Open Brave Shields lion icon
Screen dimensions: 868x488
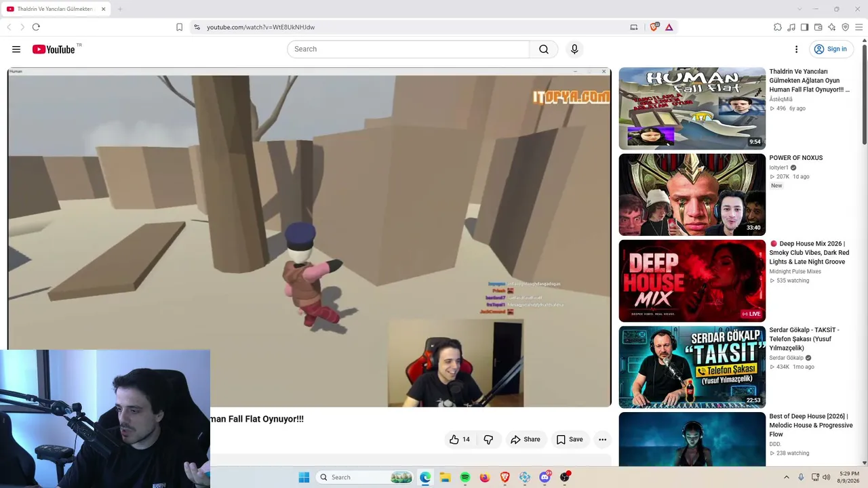point(654,27)
